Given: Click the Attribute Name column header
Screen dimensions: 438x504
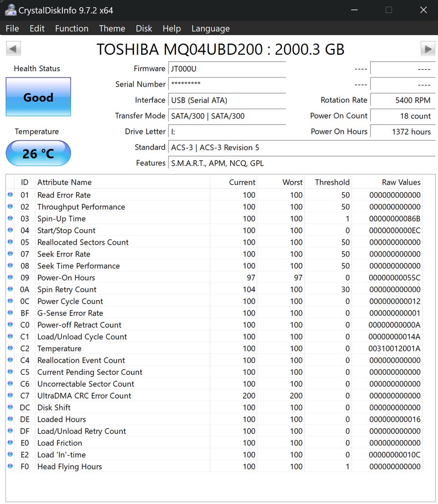Looking at the screenshot, I should coord(122,182).
